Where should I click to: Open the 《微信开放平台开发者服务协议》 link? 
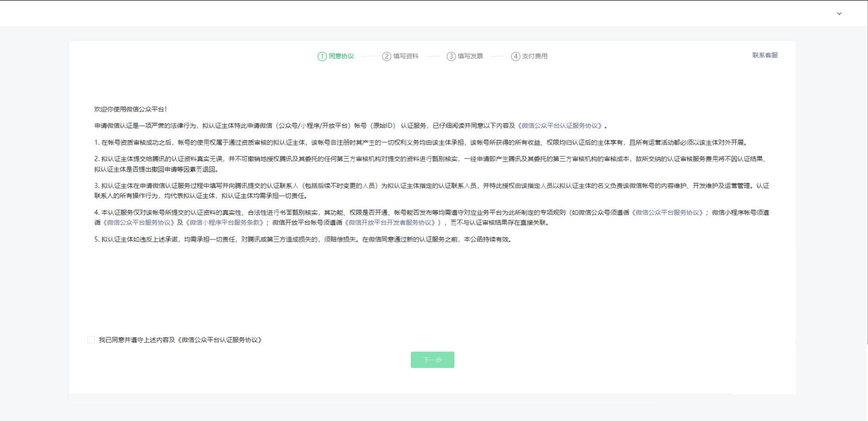[x=390, y=223]
